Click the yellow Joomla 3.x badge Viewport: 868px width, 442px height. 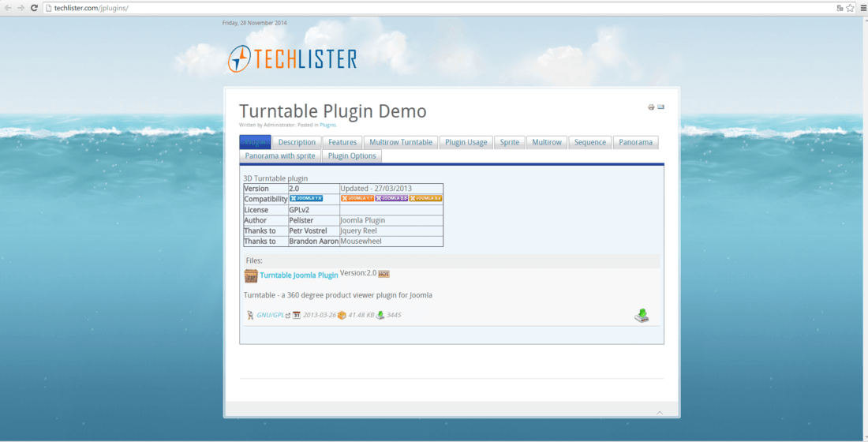[x=425, y=198]
